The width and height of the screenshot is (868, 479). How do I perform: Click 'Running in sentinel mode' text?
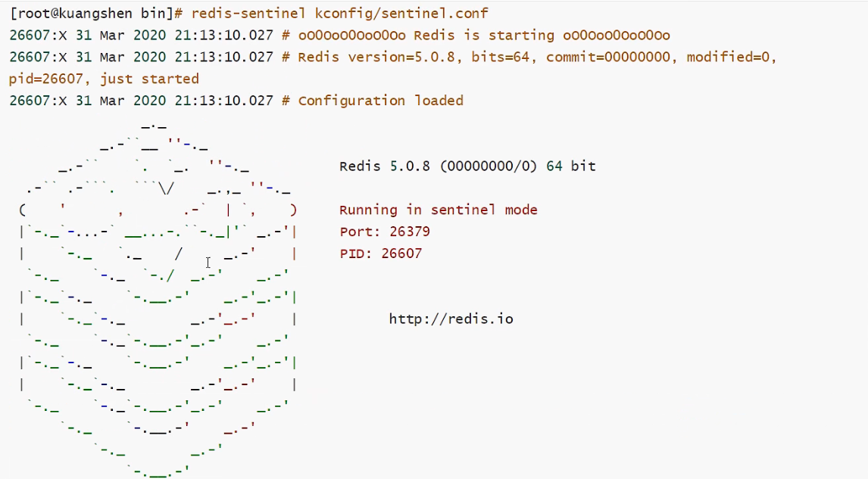pos(438,210)
